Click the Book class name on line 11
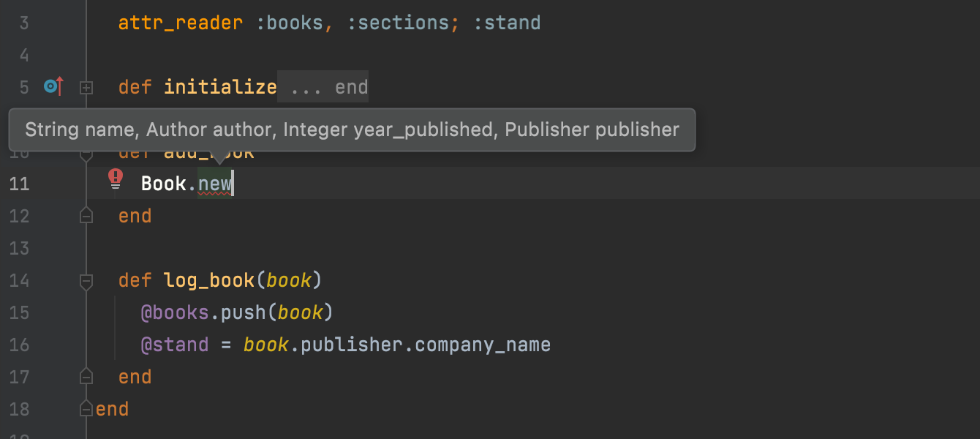The height and width of the screenshot is (439, 980). pyautogui.click(x=163, y=184)
